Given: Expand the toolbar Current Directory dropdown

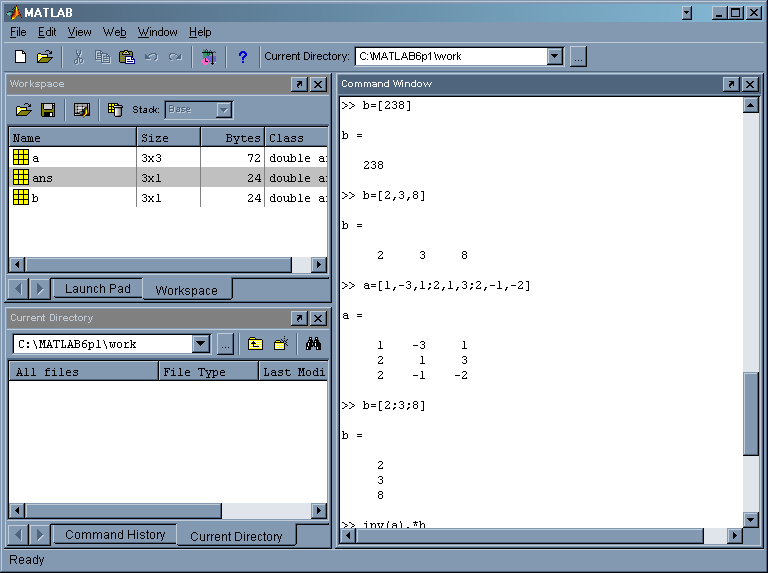Looking at the screenshot, I should pyautogui.click(x=554, y=56).
